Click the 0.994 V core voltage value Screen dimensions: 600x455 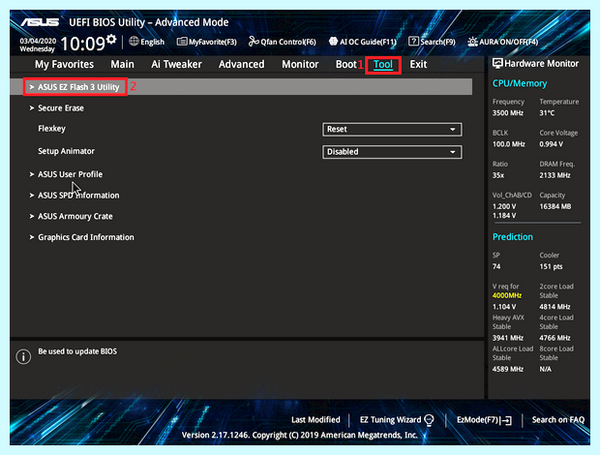[551, 144]
